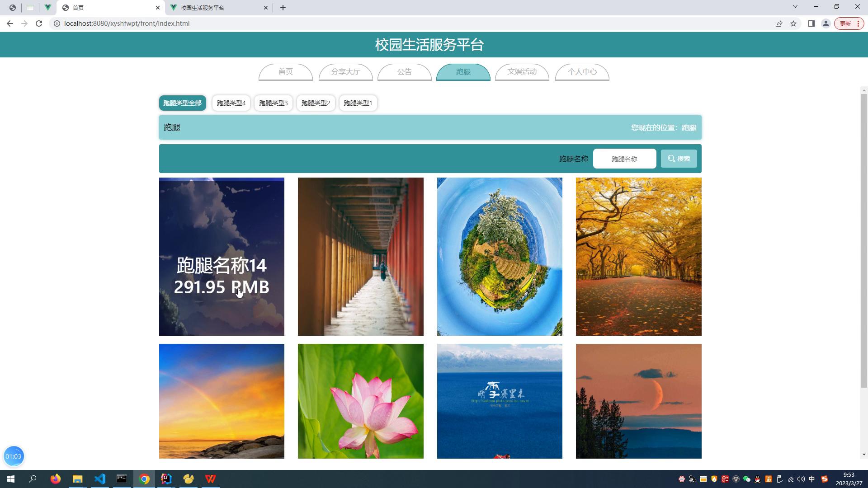Open the 文娱活动 navigation tab
The image size is (868, 488).
coord(522,72)
